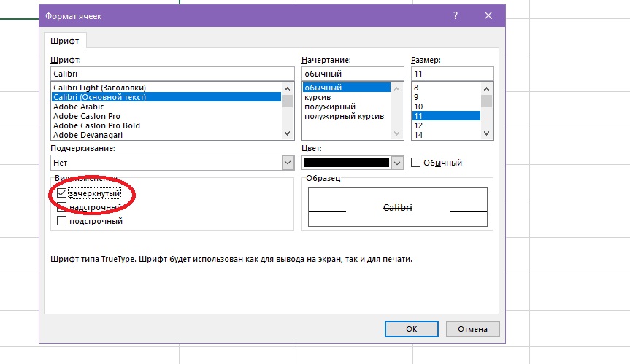Close the Формат ячеек dialog
Image resolution: width=630 pixels, height=364 pixels.
488,15
